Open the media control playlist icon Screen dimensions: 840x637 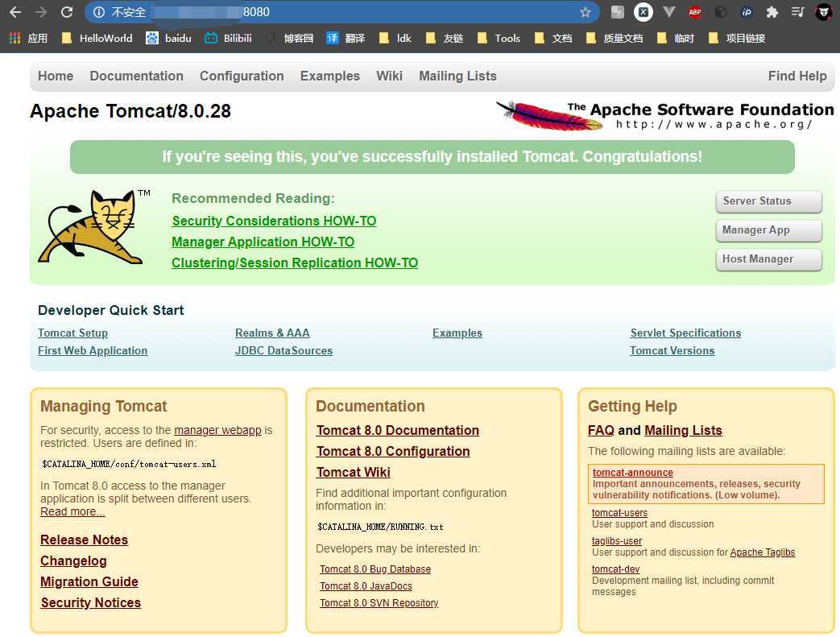(x=797, y=12)
